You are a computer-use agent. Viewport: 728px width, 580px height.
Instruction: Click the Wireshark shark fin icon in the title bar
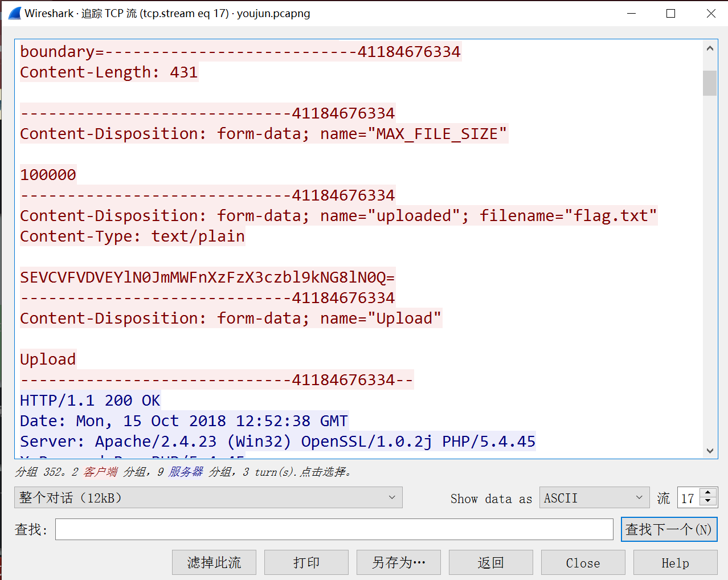[15, 13]
